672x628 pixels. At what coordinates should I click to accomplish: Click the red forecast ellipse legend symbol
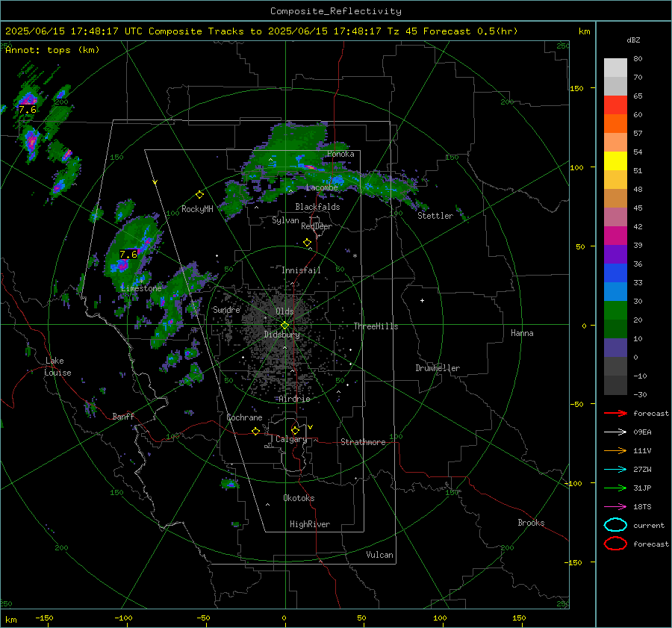pos(615,544)
